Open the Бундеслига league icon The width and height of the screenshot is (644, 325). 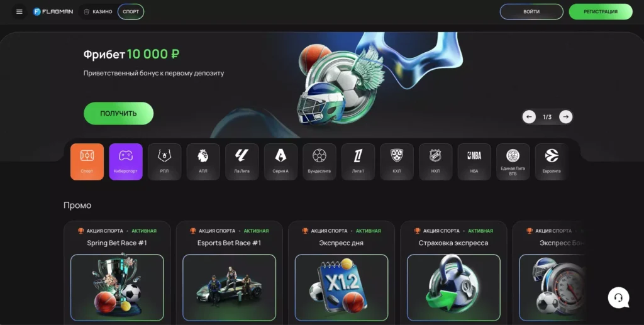[x=319, y=162]
